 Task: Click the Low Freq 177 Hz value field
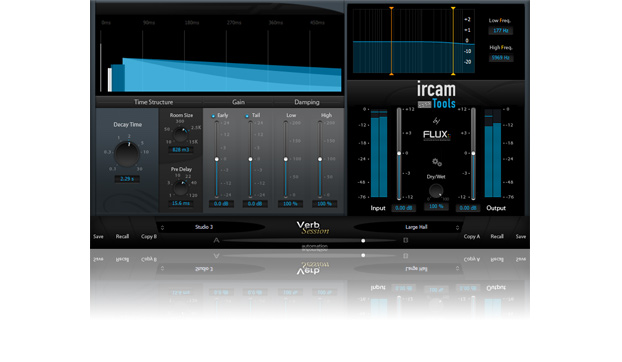tap(501, 31)
